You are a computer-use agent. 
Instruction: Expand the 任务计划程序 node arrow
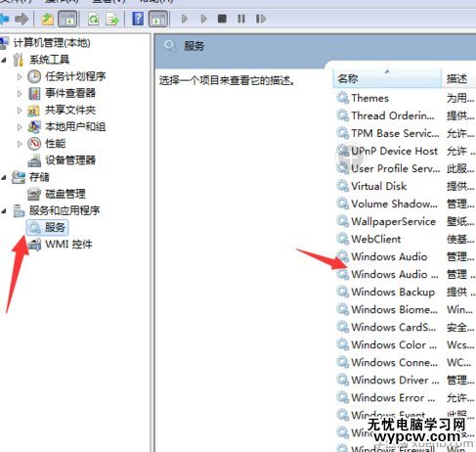[20, 76]
